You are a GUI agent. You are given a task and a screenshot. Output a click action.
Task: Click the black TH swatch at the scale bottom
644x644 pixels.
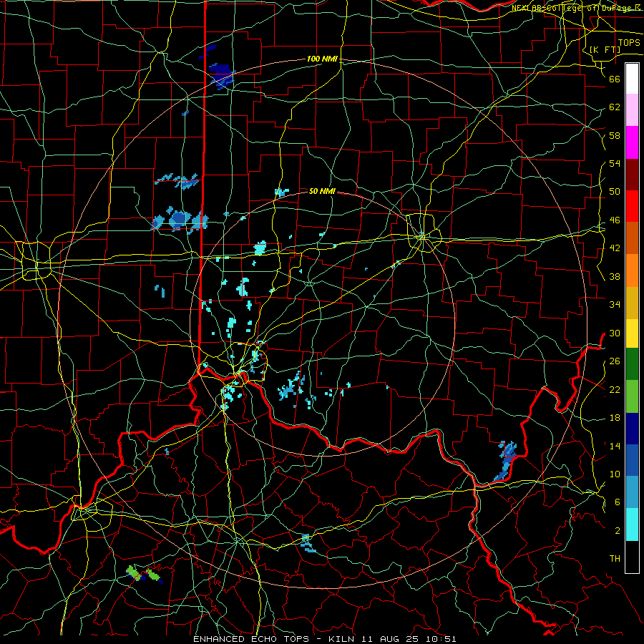click(632, 557)
